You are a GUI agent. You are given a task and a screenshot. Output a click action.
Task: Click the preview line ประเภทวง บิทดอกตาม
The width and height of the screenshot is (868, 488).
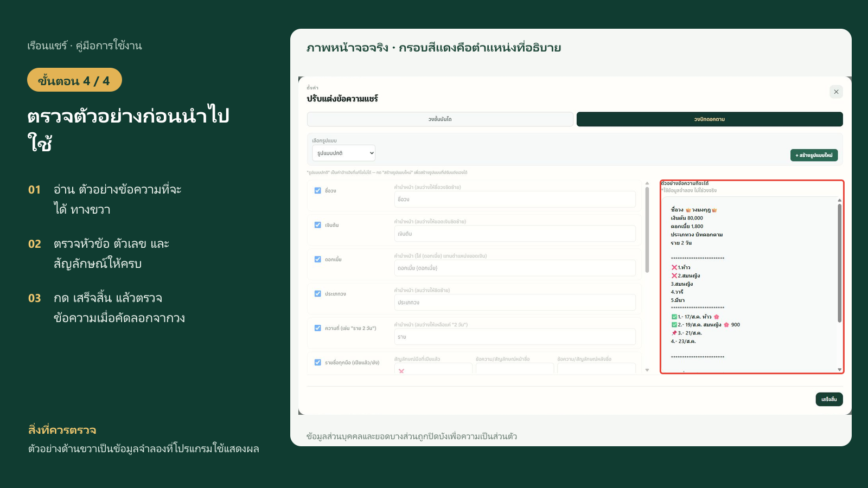coord(697,235)
